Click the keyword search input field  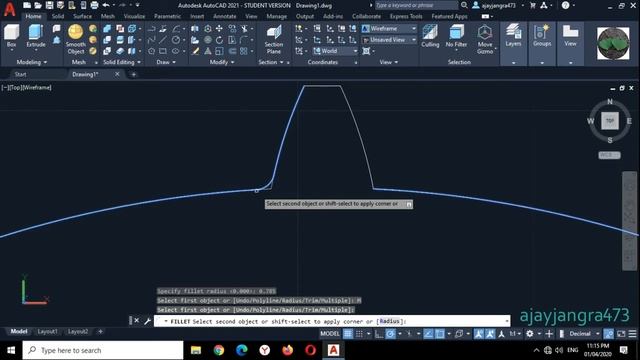click(416, 5)
